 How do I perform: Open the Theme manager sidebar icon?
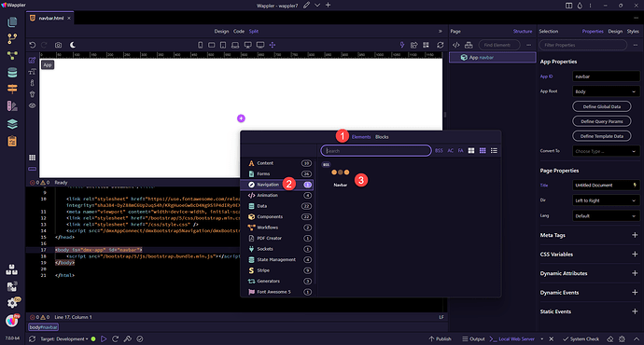pyautogui.click(x=12, y=106)
